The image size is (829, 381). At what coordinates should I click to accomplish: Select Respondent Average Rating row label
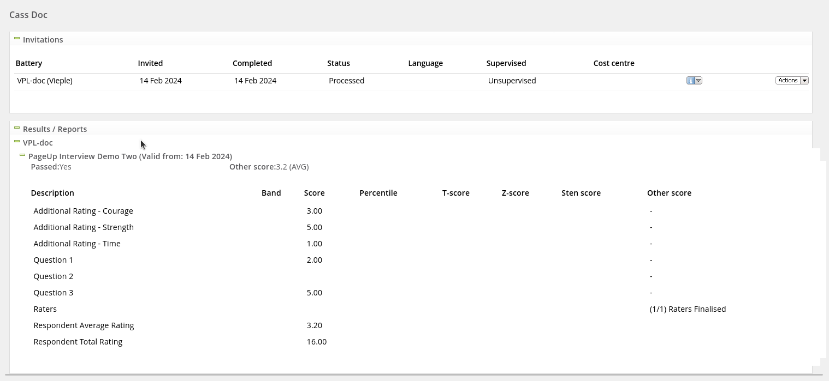point(84,326)
